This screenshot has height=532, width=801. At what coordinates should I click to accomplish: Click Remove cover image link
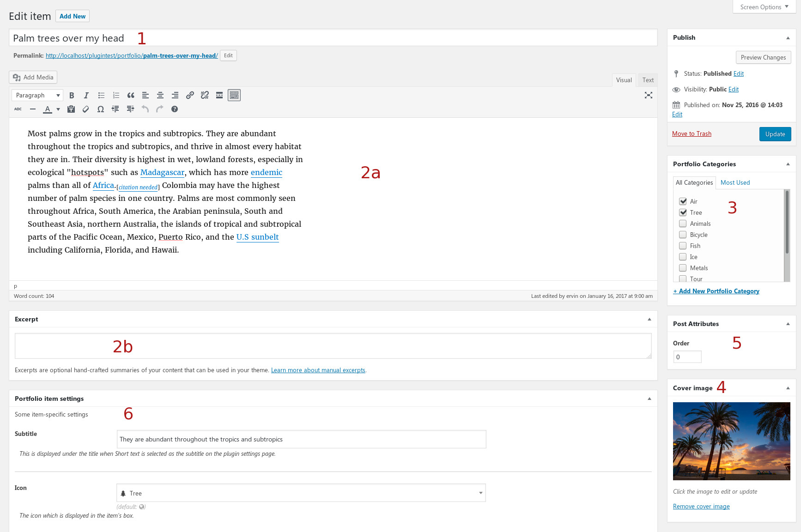click(x=701, y=506)
